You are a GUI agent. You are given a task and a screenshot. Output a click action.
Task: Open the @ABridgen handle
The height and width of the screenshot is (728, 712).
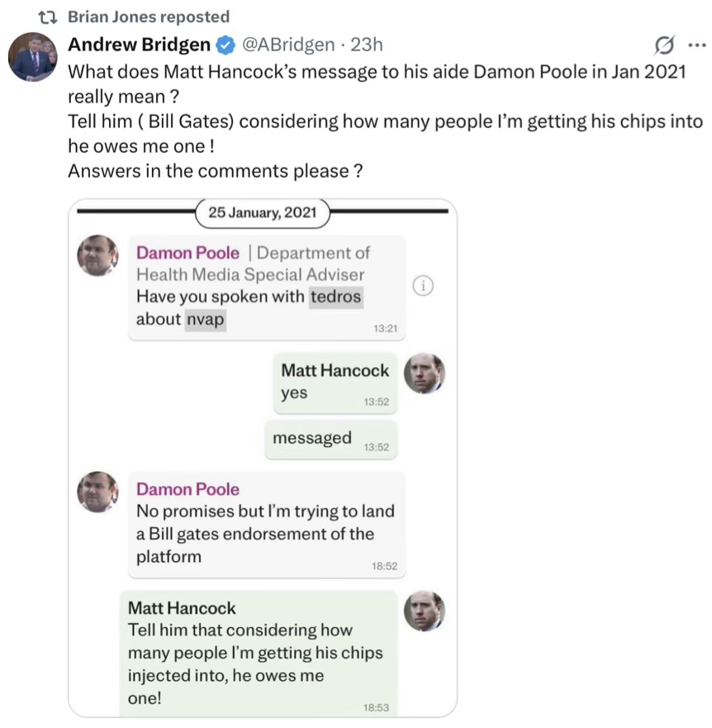tap(287, 45)
